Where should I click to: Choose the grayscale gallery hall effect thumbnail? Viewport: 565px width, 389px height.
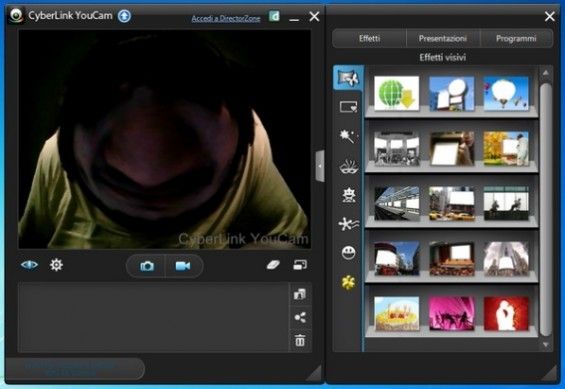(396, 148)
